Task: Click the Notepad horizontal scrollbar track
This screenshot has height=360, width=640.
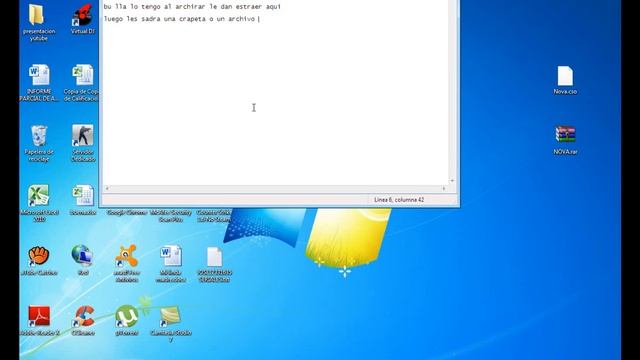Action: 276,189
